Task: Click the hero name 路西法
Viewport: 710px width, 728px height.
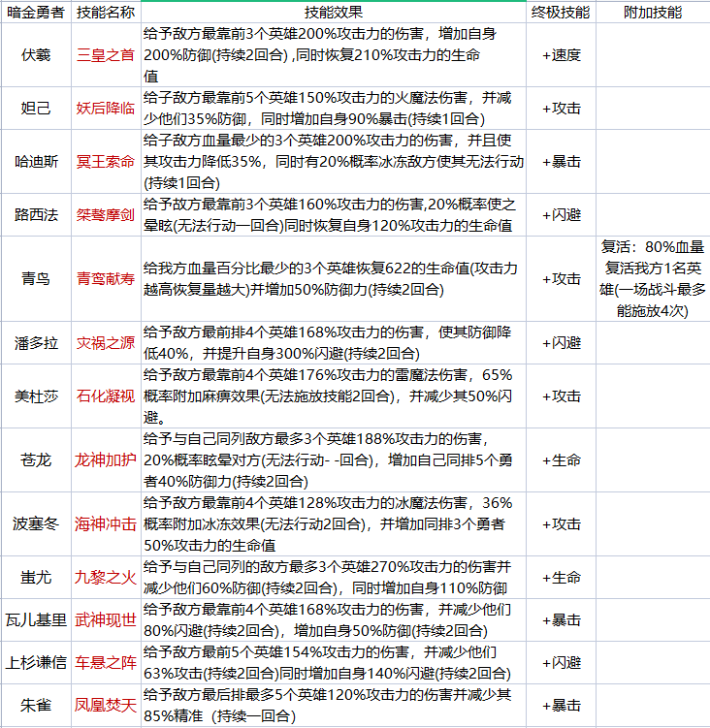Action: click(36, 215)
